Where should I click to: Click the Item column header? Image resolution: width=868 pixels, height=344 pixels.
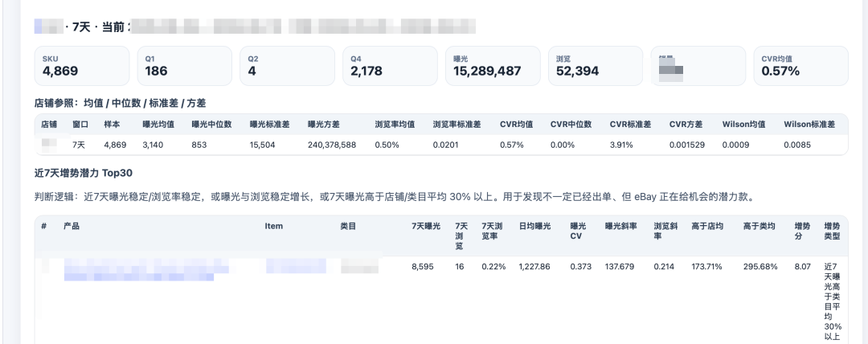click(x=273, y=226)
